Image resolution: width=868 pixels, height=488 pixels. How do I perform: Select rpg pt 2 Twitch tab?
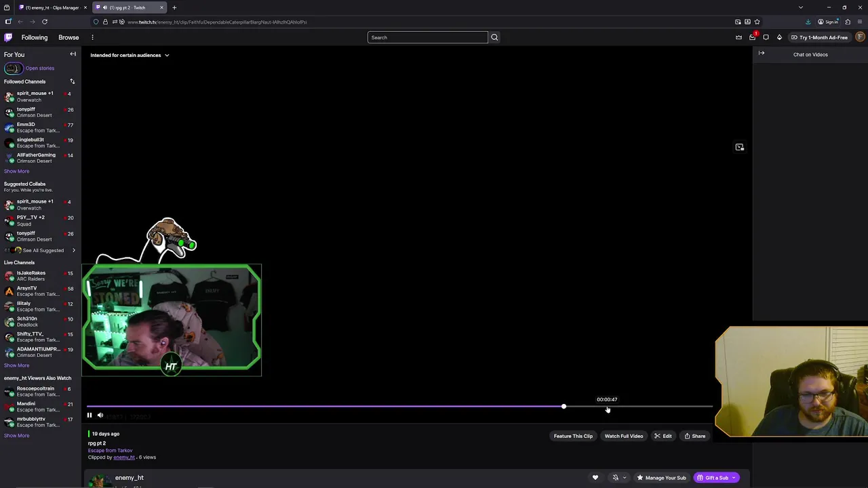(129, 7)
